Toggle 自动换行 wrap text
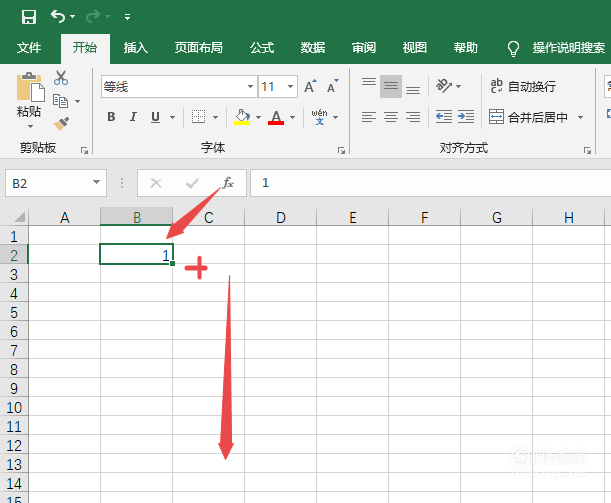 click(x=523, y=86)
